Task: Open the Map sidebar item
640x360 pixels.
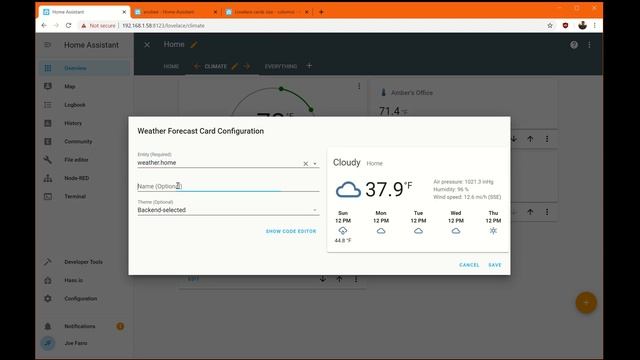Action: [x=84, y=87]
